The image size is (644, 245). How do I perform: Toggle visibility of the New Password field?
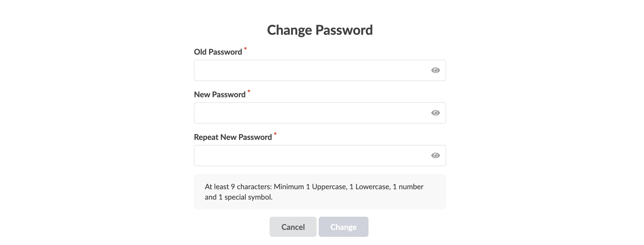(435, 113)
